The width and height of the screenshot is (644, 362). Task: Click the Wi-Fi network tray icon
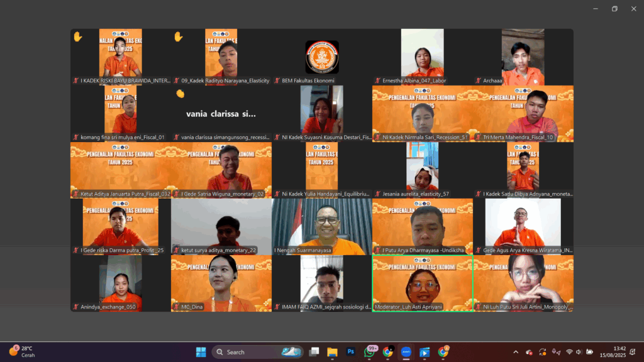point(569,352)
